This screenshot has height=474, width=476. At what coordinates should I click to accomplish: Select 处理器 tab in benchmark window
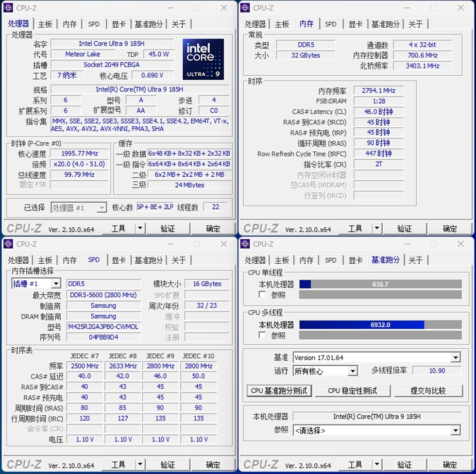(x=255, y=260)
